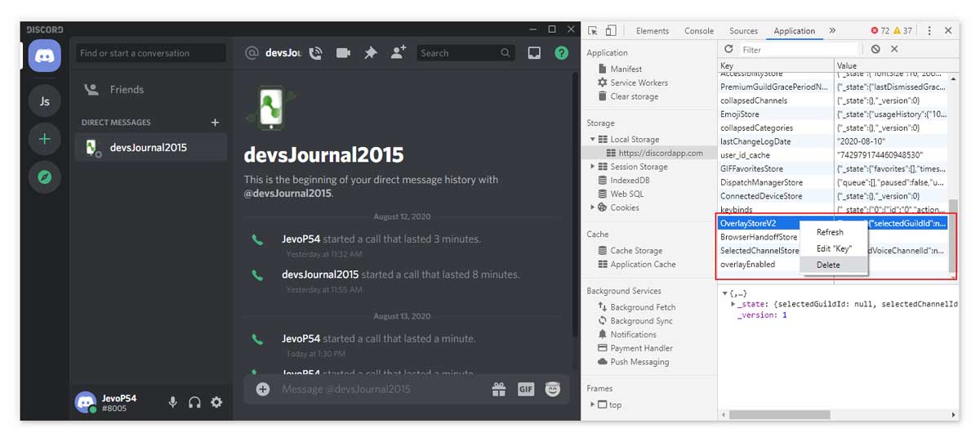980x438 pixels.
Task: Select the Application tab
Action: coord(795,31)
